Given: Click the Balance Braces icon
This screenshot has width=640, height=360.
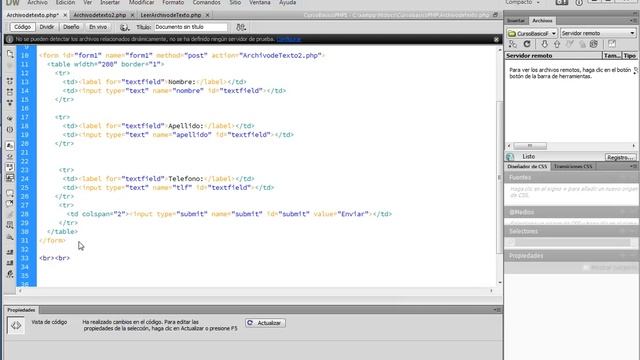Looking at the screenshot, I should coord(10,129).
